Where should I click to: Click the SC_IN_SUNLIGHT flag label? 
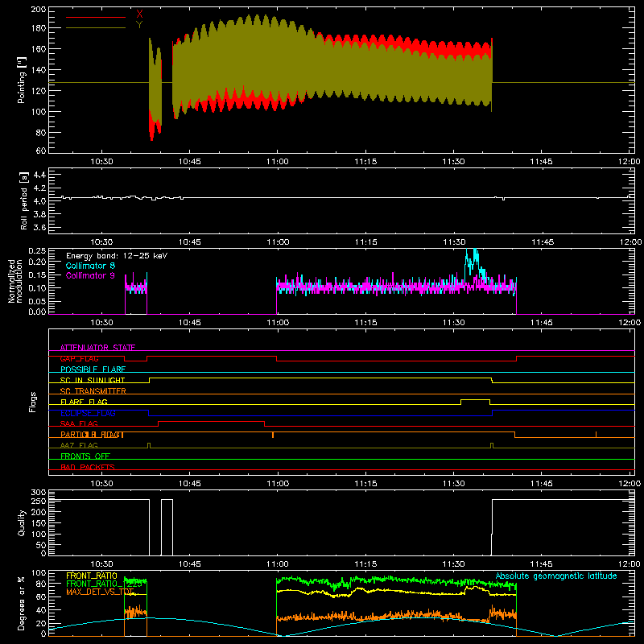pos(93,380)
